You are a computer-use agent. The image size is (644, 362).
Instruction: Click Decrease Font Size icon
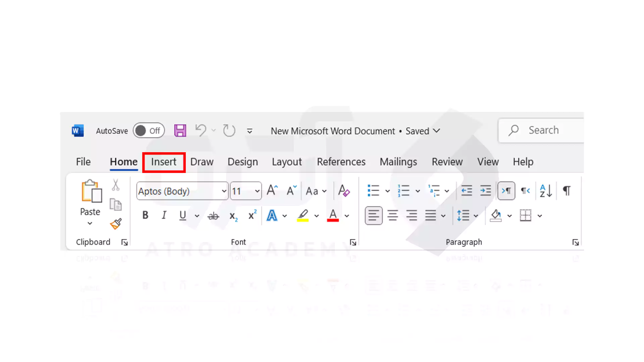pos(291,190)
